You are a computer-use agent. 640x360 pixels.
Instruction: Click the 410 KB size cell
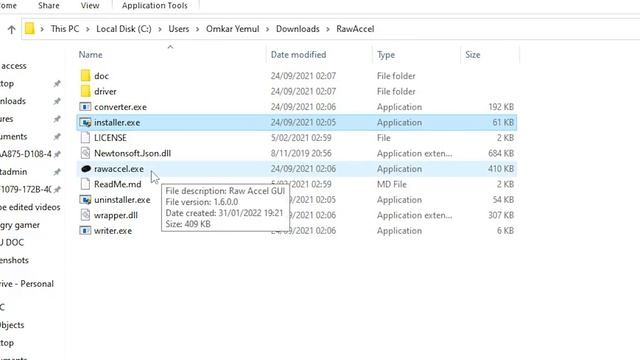point(501,169)
